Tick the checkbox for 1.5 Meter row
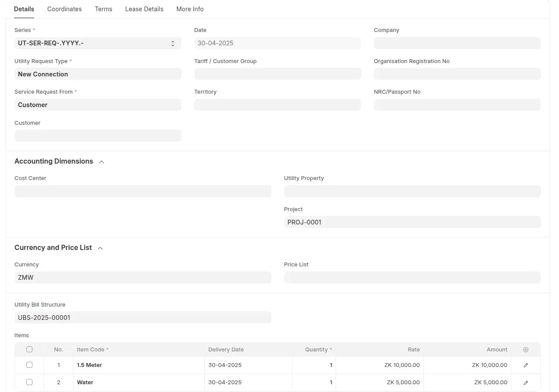 point(29,365)
